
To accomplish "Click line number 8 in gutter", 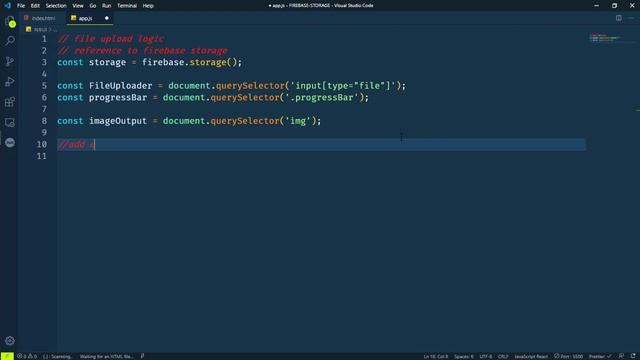I will click(44, 121).
